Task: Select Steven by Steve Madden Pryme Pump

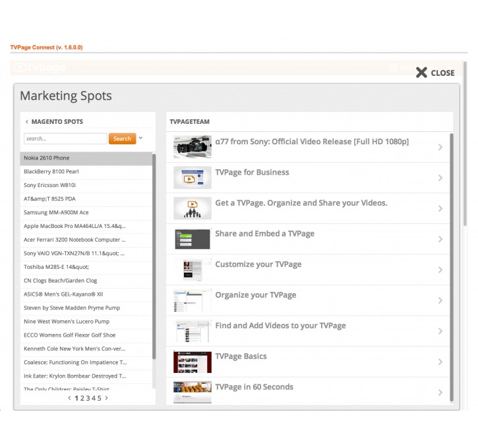Action: pyautogui.click(x=86, y=308)
